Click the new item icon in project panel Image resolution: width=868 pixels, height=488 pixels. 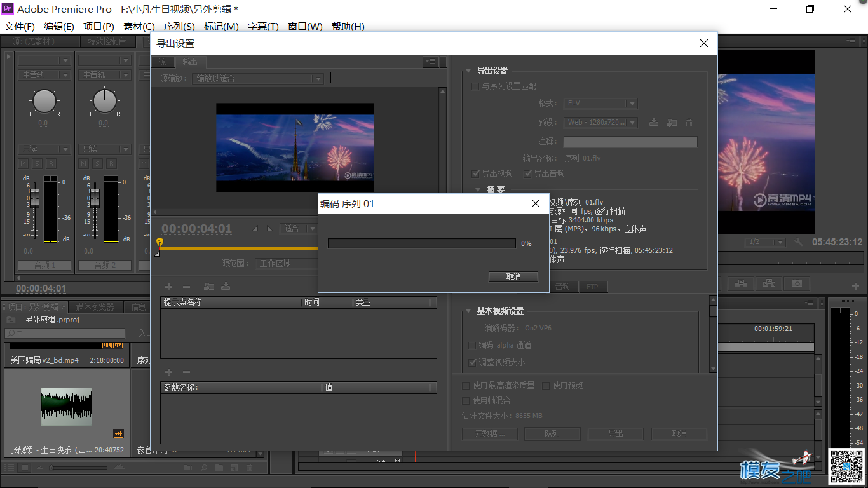[x=234, y=468]
